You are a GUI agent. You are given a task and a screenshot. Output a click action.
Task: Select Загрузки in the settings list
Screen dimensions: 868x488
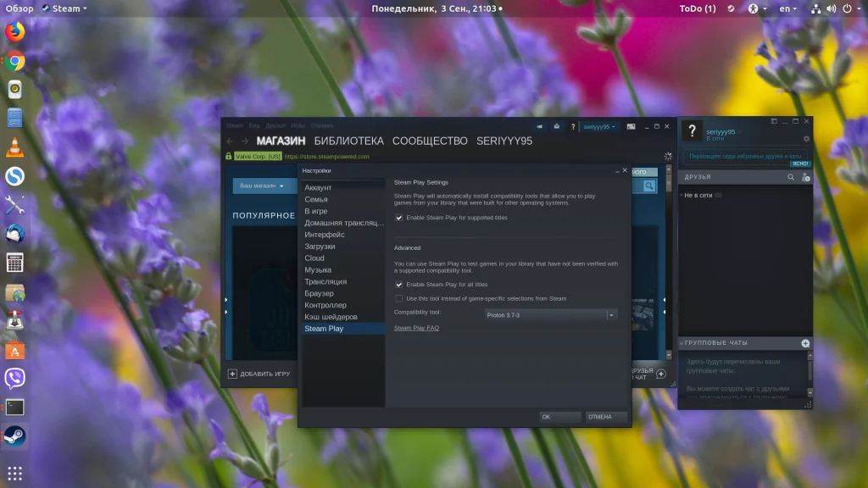(320, 247)
